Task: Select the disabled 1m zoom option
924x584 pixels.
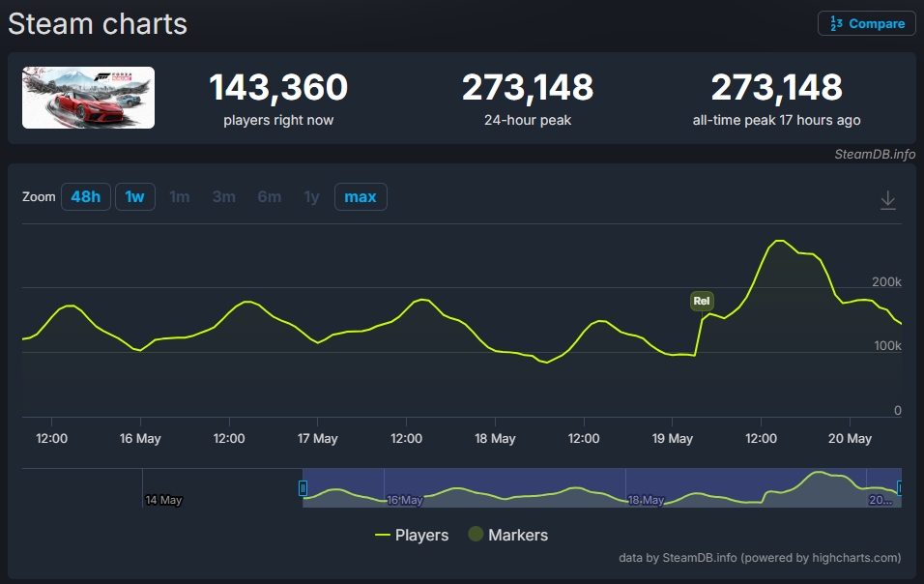Action: pyautogui.click(x=180, y=197)
